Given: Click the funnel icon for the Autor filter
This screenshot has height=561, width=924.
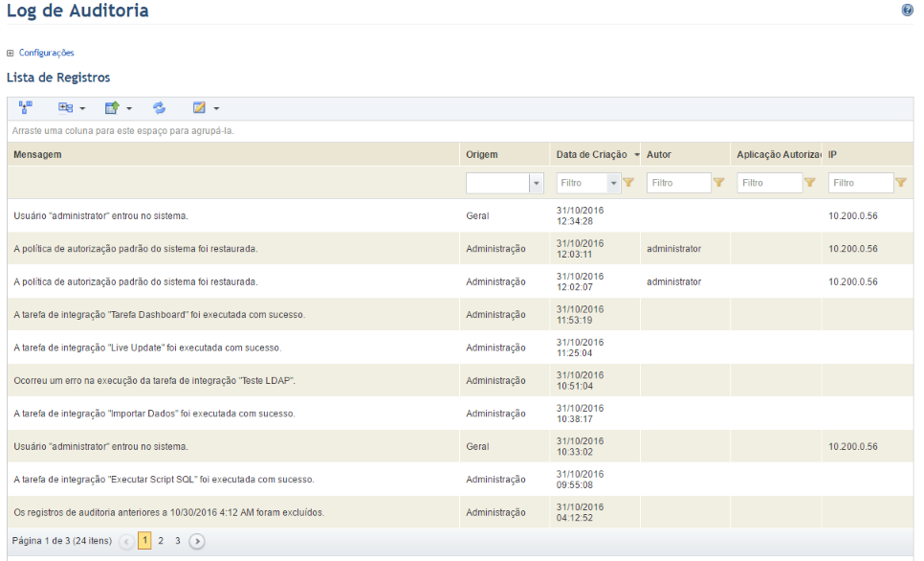Looking at the screenshot, I should click(x=719, y=182).
